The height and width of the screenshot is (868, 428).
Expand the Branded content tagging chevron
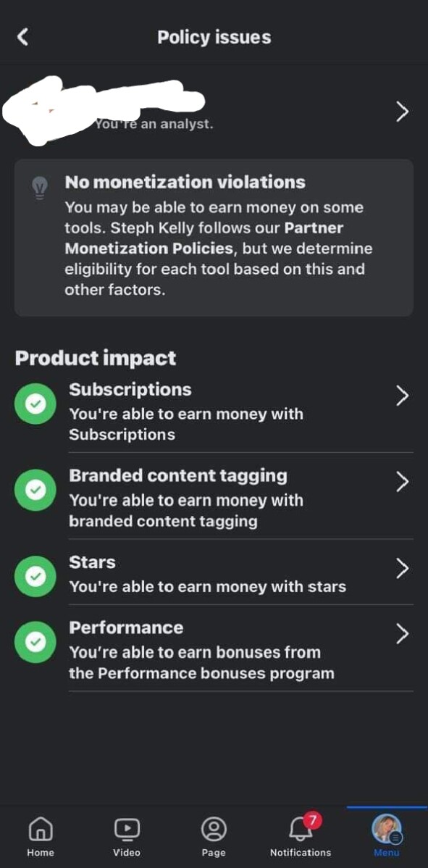coord(403,482)
